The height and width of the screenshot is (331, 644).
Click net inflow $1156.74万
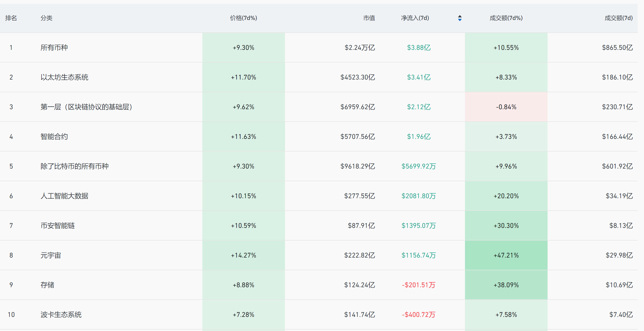pyautogui.click(x=419, y=255)
